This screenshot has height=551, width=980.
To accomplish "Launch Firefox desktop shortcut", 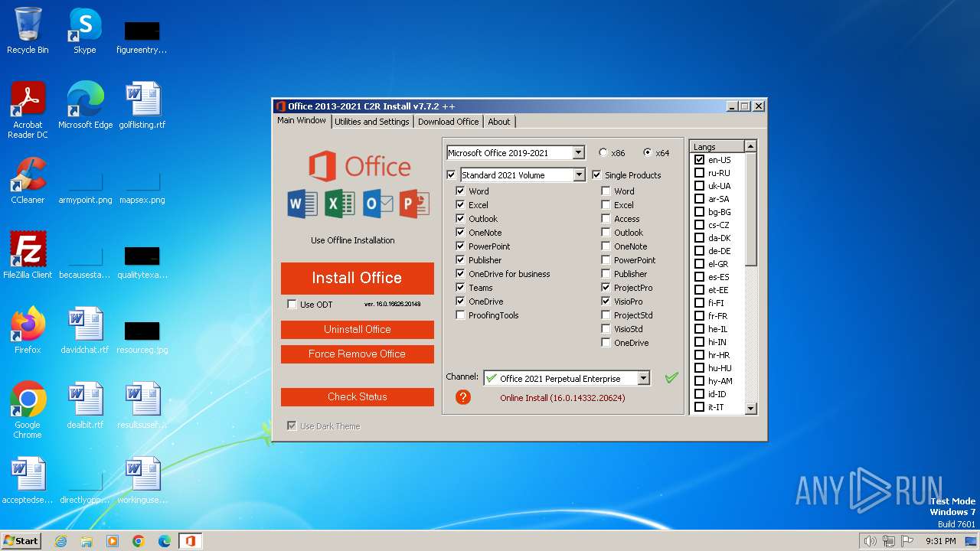I will [28, 331].
